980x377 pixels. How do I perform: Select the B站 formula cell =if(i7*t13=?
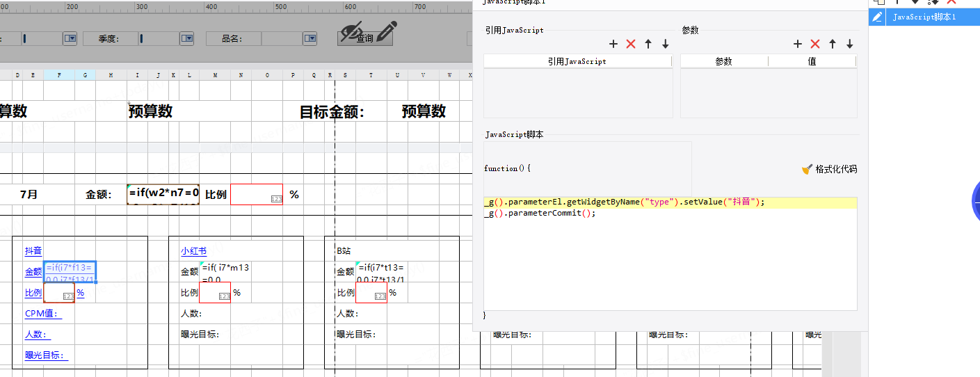[x=381, y=272]
